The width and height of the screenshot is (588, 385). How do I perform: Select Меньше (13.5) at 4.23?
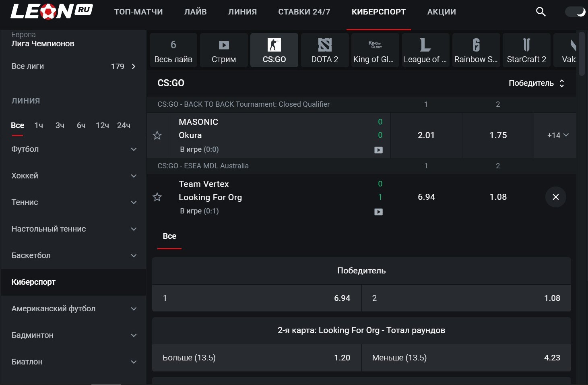tap(466, 358)
